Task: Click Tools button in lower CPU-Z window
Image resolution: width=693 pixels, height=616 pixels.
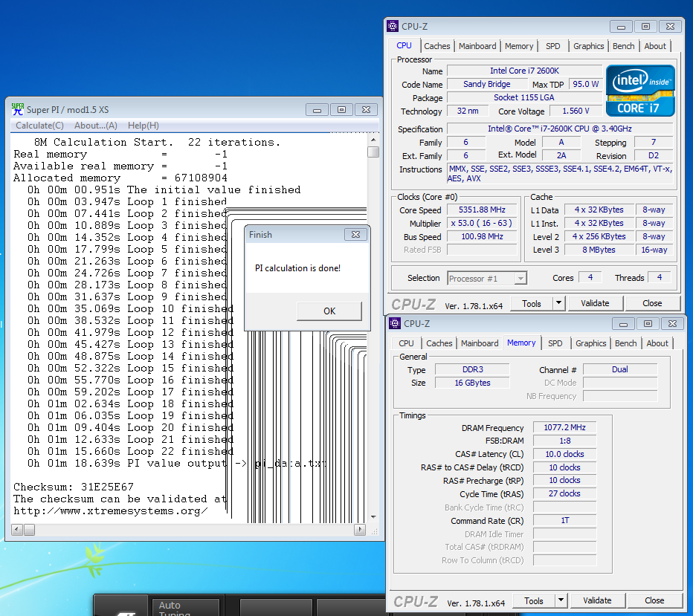Action: click(533, 600)
